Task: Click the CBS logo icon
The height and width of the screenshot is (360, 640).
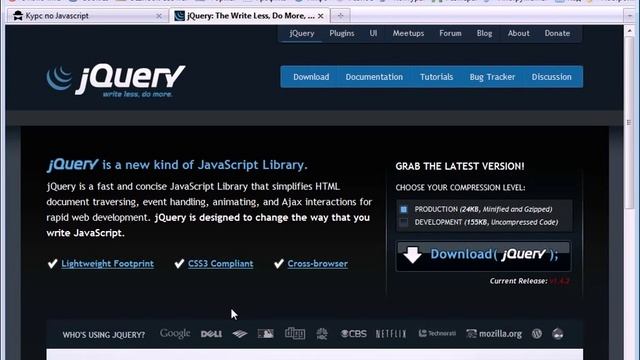Action: pos(353,334)
